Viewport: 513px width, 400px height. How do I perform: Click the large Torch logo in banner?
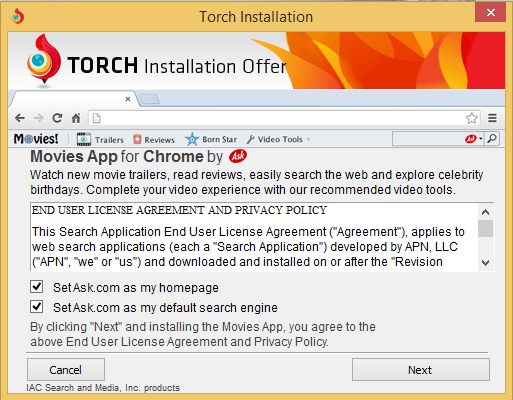coord(44,60)
